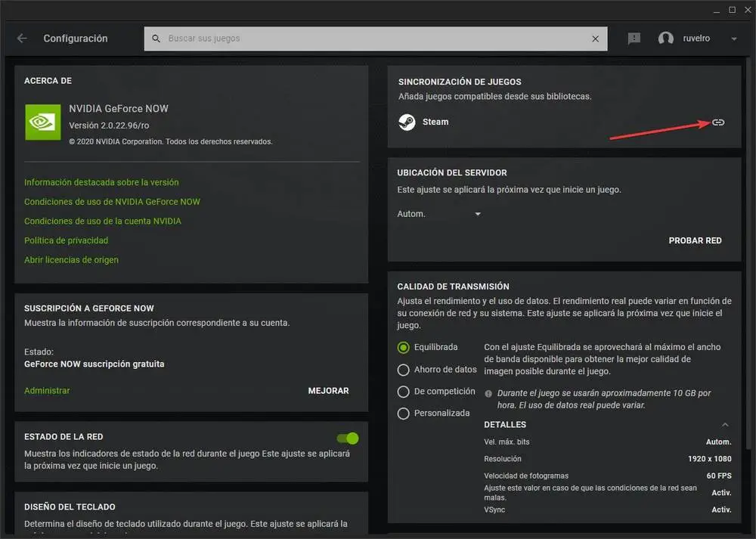Screen dimensions: 756x539
Task: Click PROBAR RED button
Action: tap(695, 240)
